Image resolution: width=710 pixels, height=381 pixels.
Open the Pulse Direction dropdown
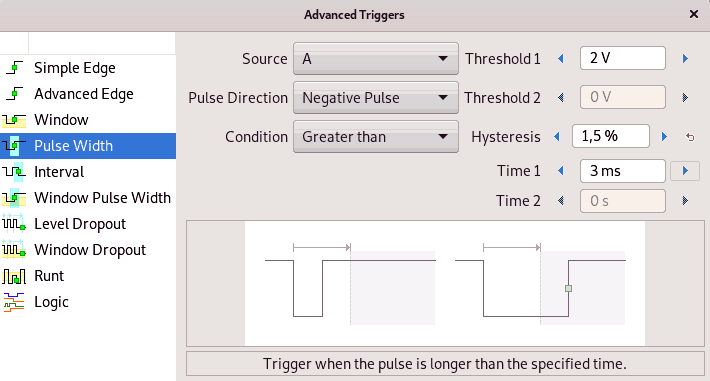(376, 98)
